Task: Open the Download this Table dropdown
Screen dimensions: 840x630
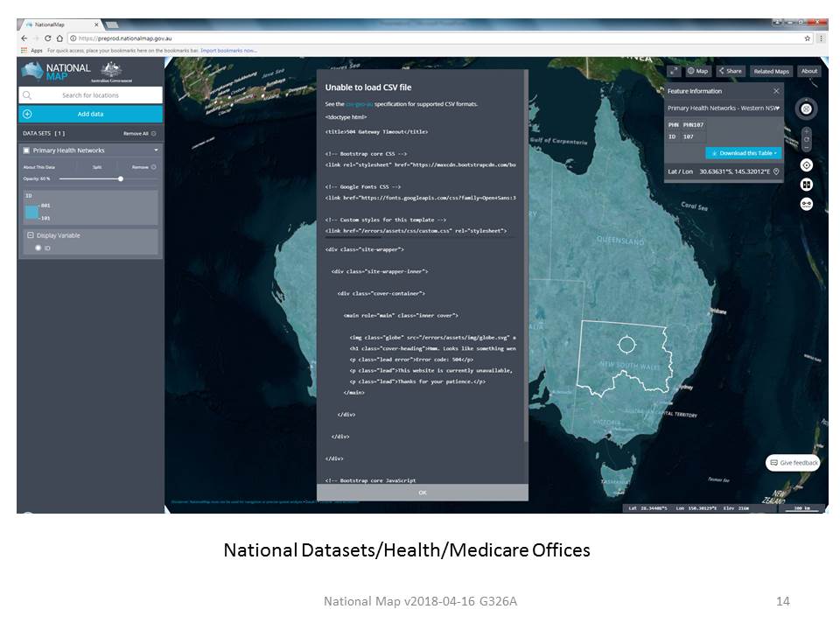Action: [744, 153]
